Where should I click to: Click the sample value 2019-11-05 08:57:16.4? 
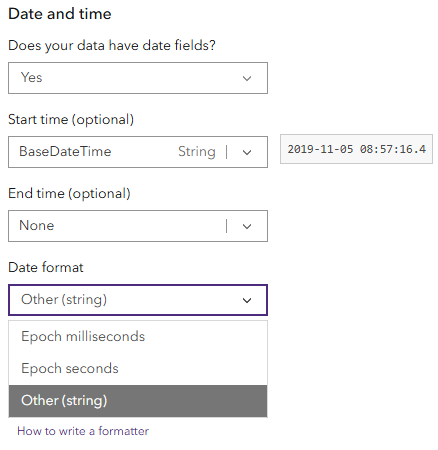click(x=356, y=149)
